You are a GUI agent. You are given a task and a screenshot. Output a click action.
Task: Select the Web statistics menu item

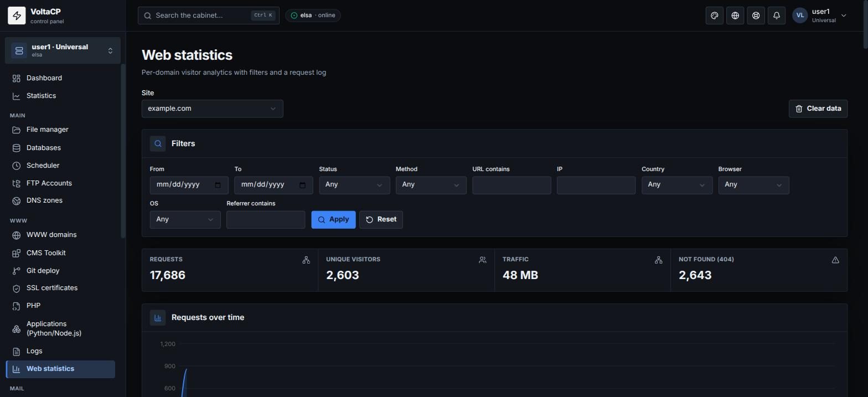point(60,369)
